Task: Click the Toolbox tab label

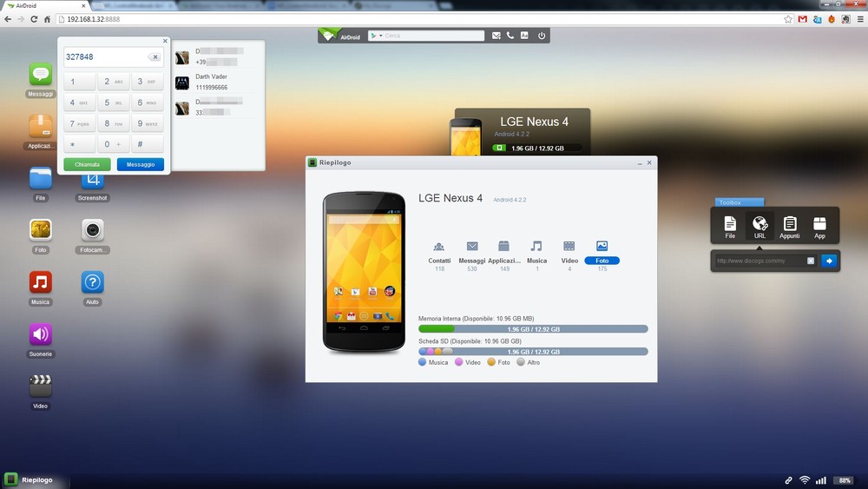Action: click(x=739, y=202)
